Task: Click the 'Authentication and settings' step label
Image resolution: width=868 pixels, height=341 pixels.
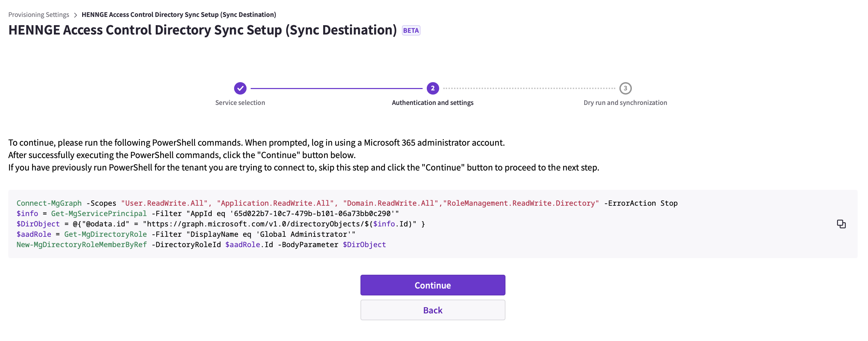Action: pyautogui.click(x=433, y=103)
